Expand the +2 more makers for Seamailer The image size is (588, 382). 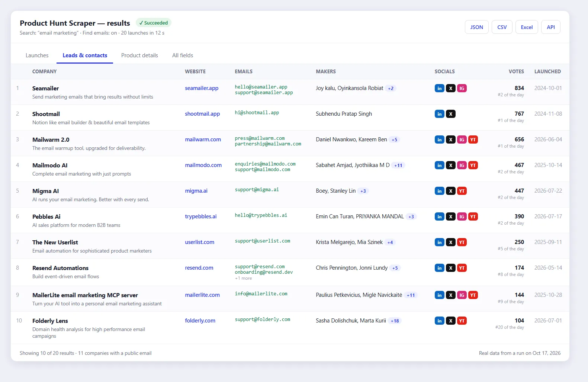pyautogui.click(x=391, y=89)
